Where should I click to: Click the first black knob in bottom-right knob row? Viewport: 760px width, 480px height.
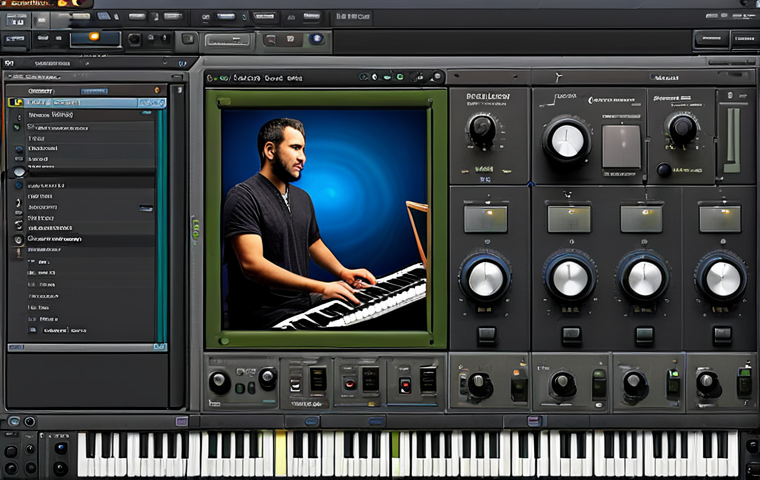(x=480, y=386)
